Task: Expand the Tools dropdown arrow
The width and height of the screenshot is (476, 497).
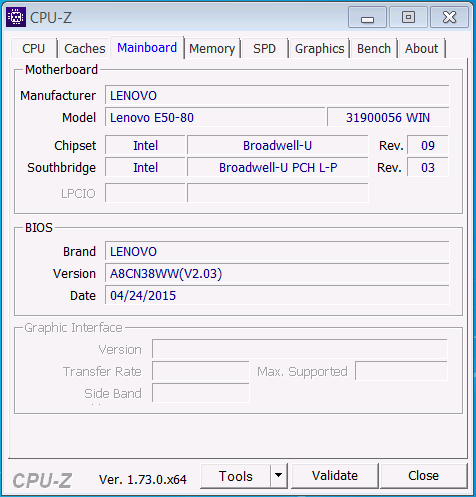Action: [279, 476]
